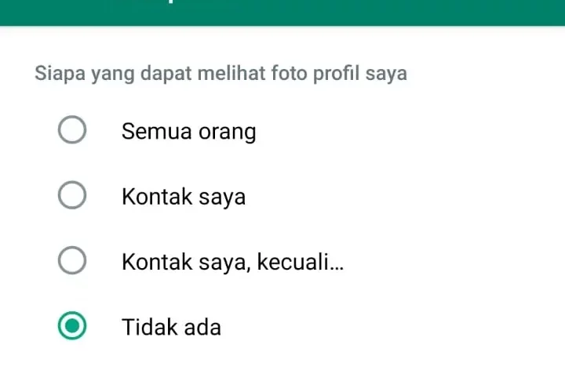
Task: Choose the Kontak saya, kecuali… radio circle
Action: click(x=72, y=260)
